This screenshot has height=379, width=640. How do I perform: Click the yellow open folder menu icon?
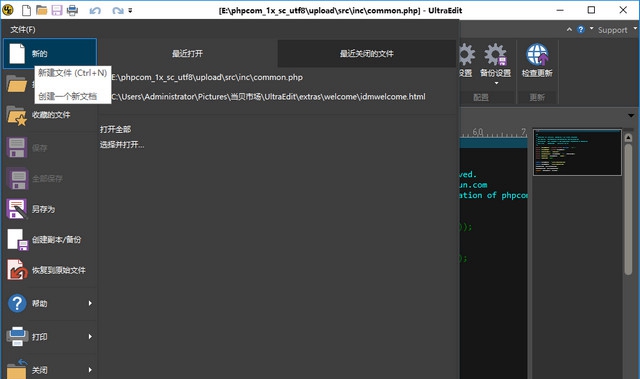point(17,84)
